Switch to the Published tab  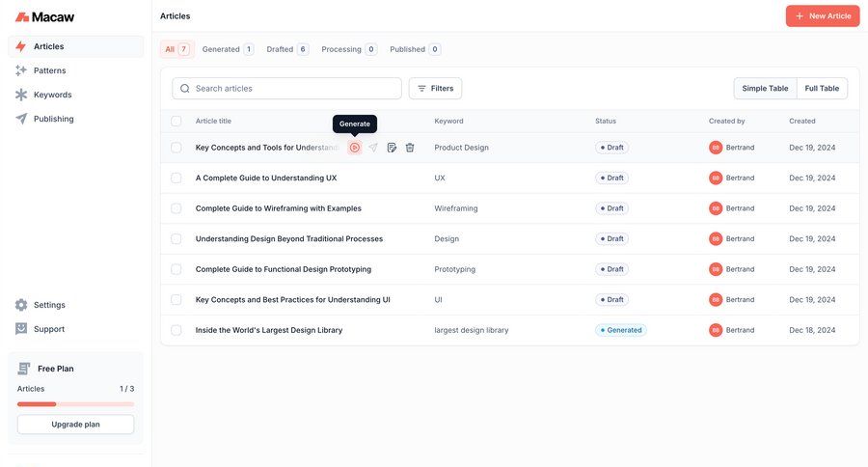pyautogui.click(x=415, y=49)
